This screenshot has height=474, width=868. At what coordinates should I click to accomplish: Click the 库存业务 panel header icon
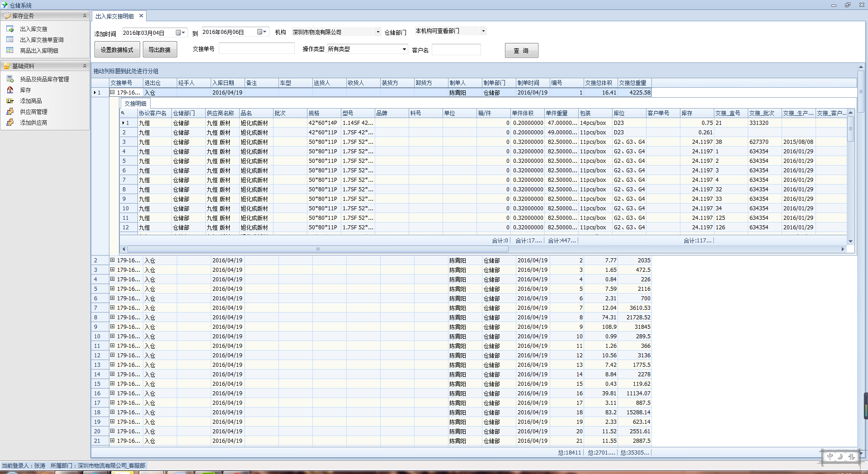pos(7,16)
